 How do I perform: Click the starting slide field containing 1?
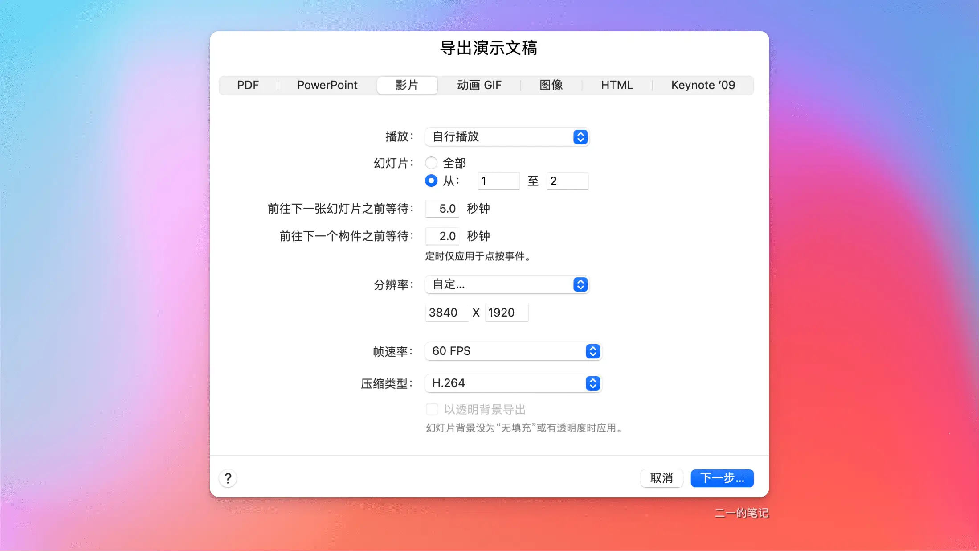(498, 181)
